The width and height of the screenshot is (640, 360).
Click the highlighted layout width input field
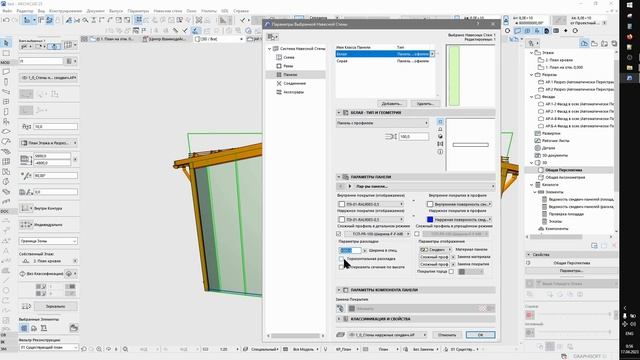coord(350,250)
